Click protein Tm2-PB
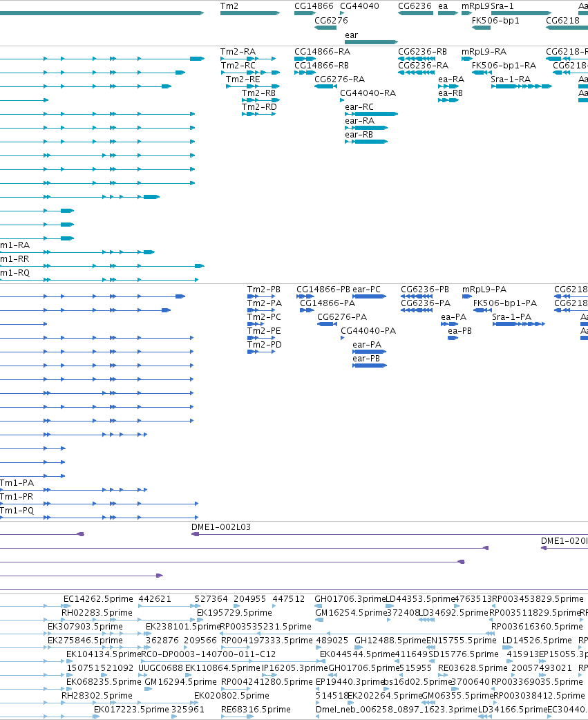This screenshot has width=588, height=720. (261, 296)
